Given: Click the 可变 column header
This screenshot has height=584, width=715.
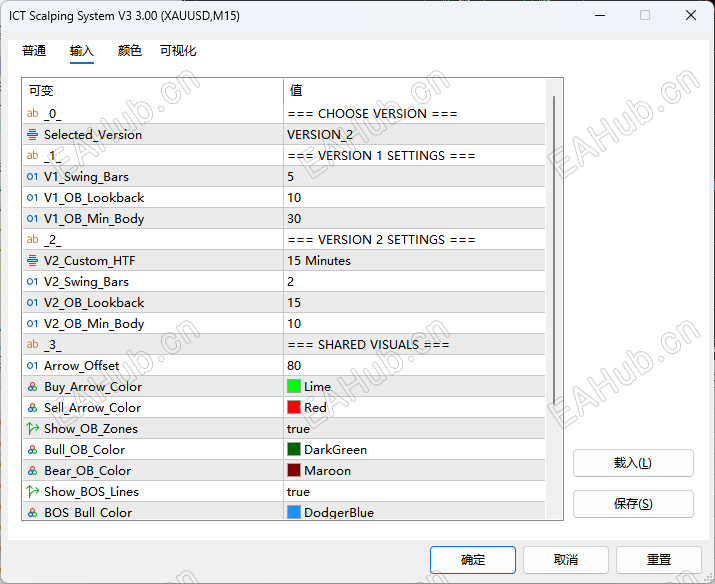Looking at the screenshot, I should tap(153, 90).
